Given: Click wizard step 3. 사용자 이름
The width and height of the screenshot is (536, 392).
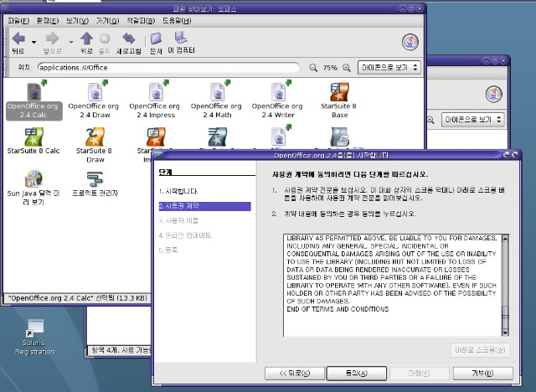Looking at the screenshot, I should (178, 221).
